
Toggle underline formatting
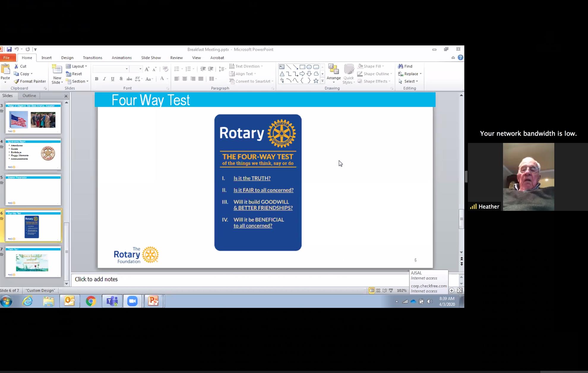(x=113, y=79)
